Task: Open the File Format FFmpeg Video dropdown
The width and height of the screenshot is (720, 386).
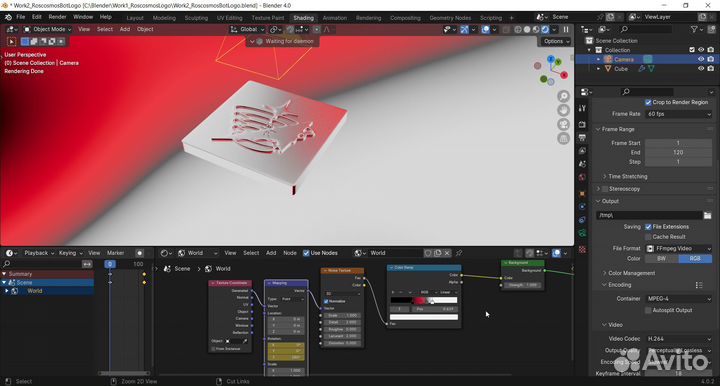Action: click(679, 248)
